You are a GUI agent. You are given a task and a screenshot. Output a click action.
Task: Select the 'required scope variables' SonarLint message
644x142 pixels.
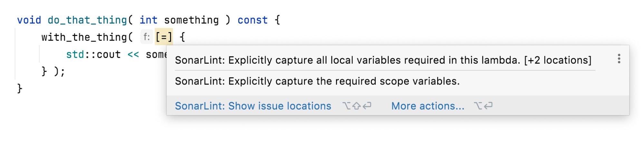tap(317, 81)
